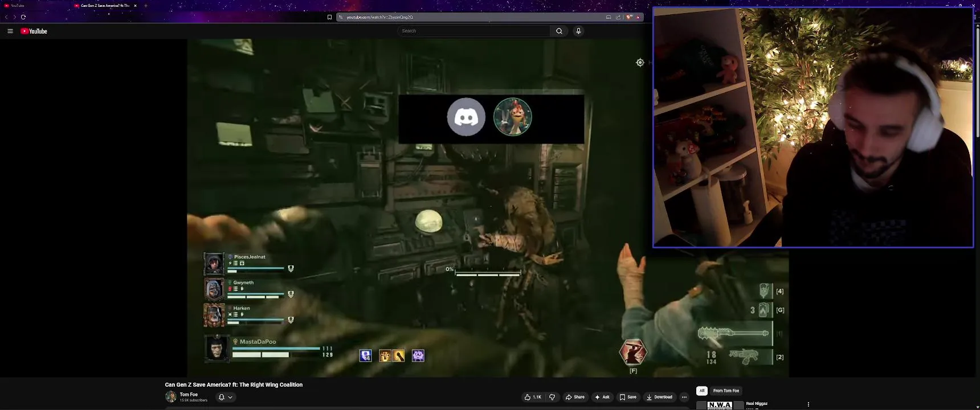Go to YouTube home via logo
This screenshot has width=980, height=410.
(34, 31)
